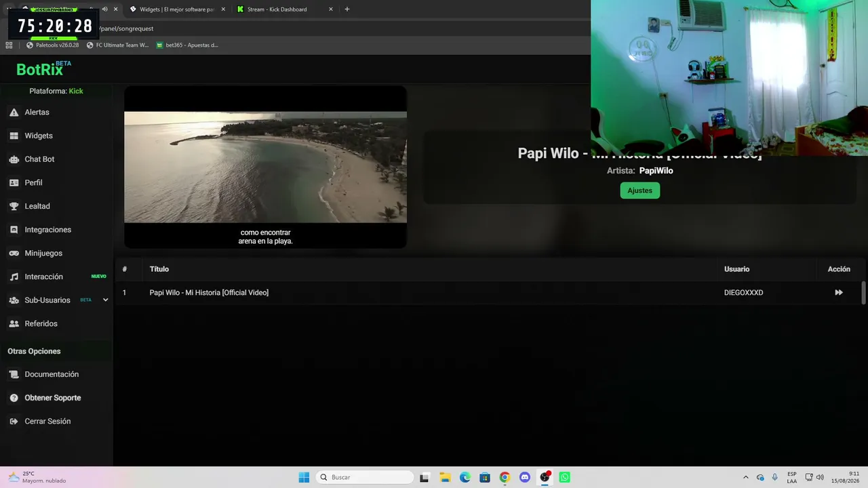
Task: Switch to Google Chrome in the taskbar
Action: pyautogui.click(x=505, y=477)
